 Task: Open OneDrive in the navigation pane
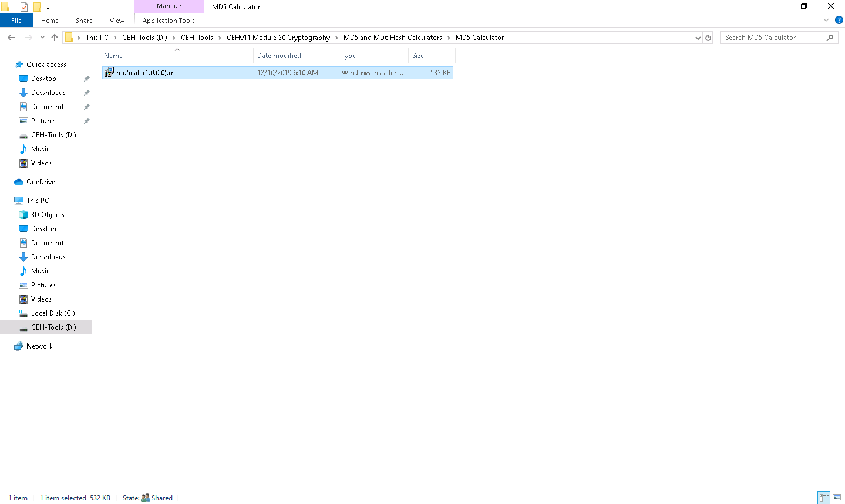tap(41, 182)
